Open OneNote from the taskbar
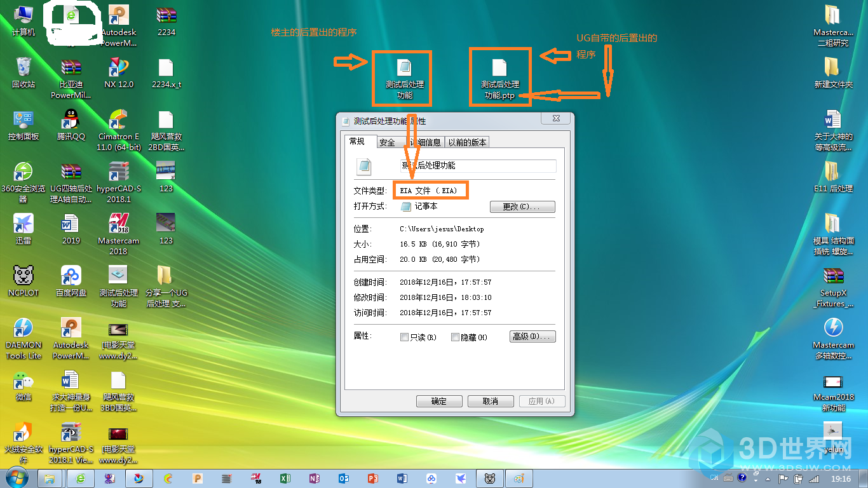This screenshot has height=488, width=868. pos(315,478)
